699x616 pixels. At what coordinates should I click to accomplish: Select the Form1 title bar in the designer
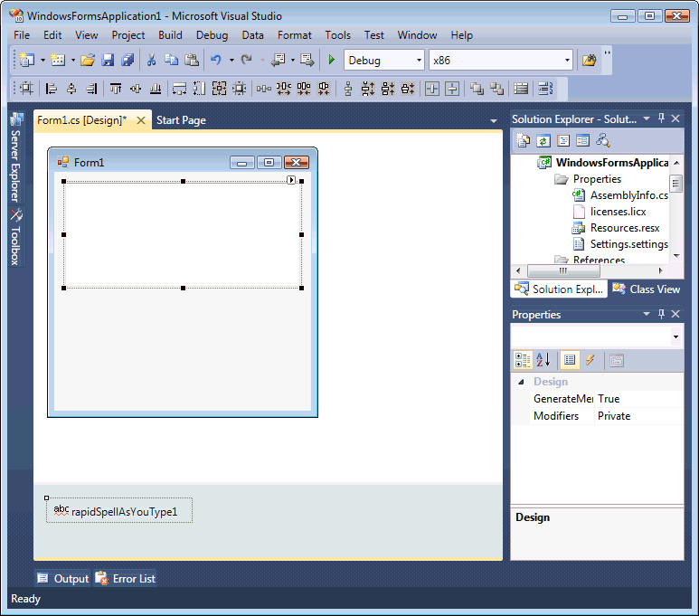pyautogui.click(x=183, y=162)
